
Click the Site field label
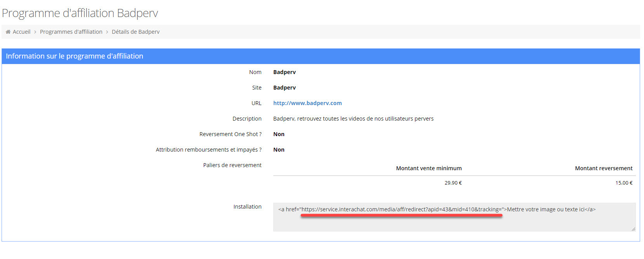(x=257, y=88)
